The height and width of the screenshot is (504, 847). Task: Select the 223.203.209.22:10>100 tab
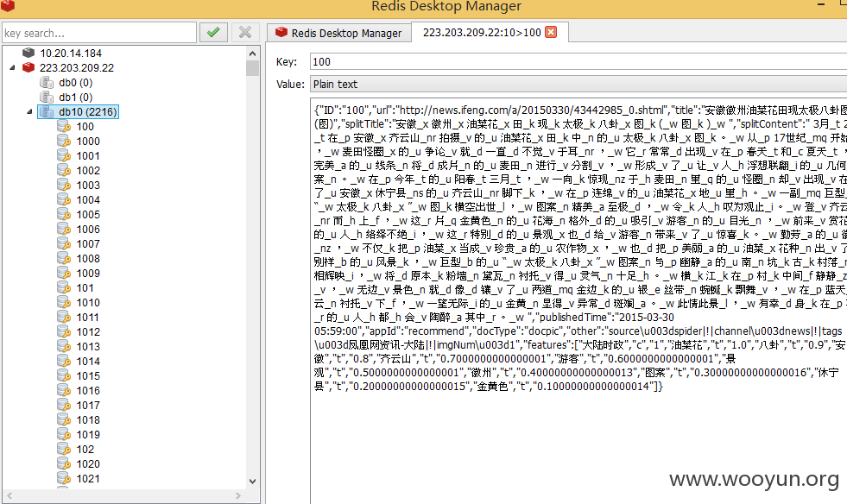tap(490, 33)
